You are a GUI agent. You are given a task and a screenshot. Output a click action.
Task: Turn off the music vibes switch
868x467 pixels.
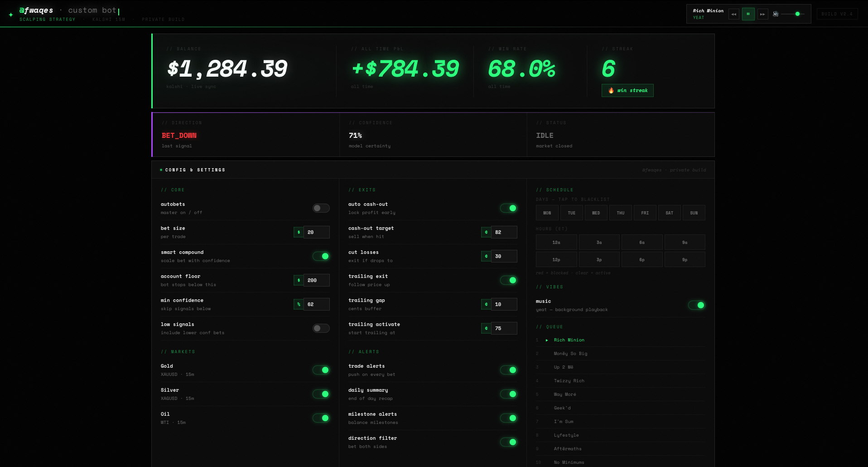[x=696, y=305]
